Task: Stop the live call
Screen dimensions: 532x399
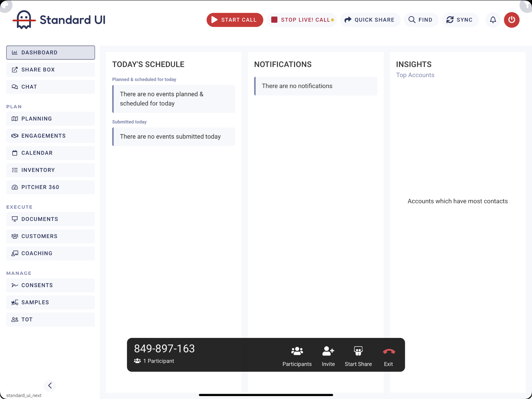Action: point(301,20)
